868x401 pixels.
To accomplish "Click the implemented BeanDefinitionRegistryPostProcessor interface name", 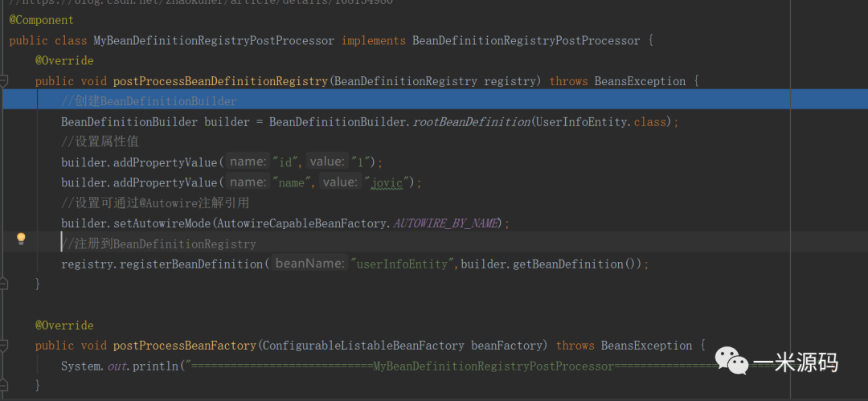I will click(526, 40).
